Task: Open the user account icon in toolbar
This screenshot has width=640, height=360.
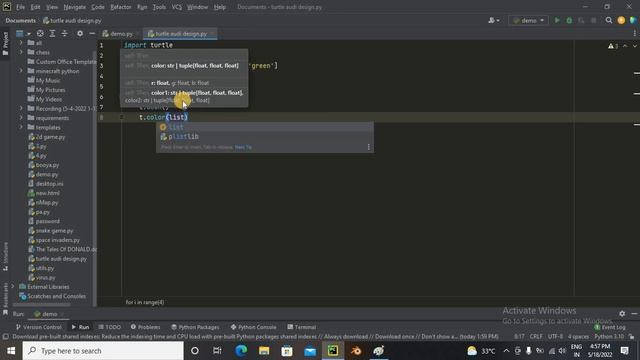Action: 493,20
